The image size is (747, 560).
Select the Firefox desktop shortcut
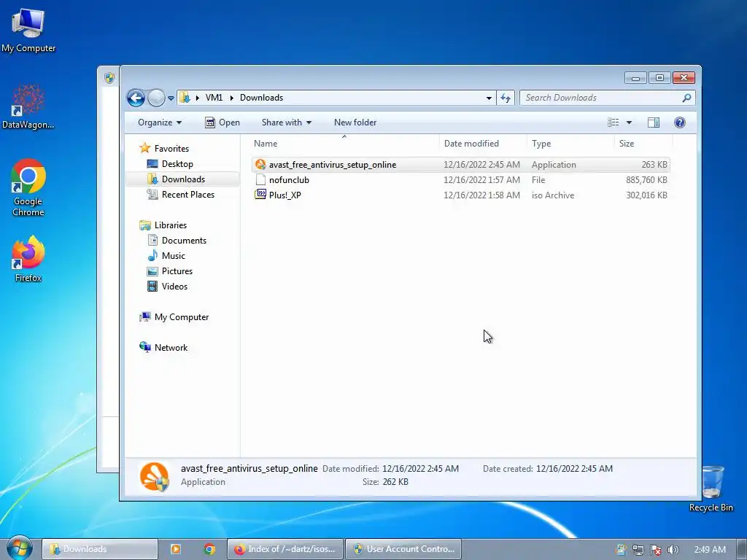28,259
